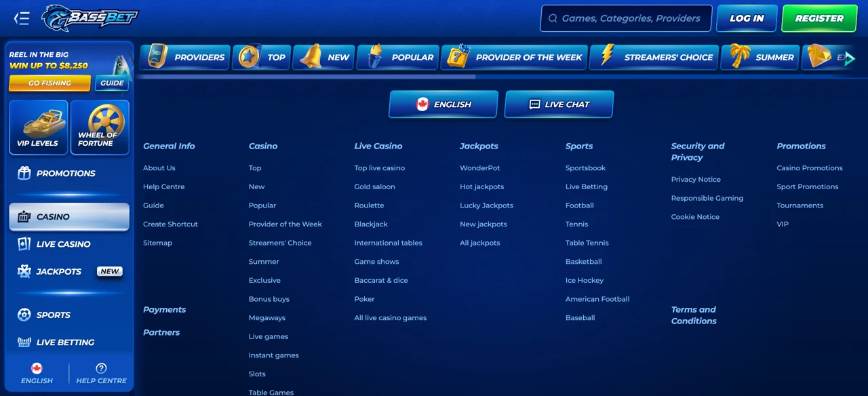Open the English language selector button
Image resolution: width=868 pixels, height=396 pixels.
tap(443, 104)
